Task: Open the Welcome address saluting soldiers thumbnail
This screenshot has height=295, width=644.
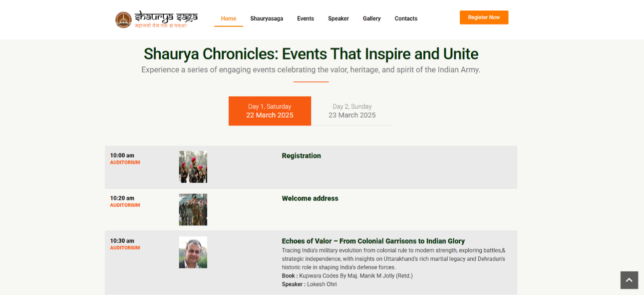Action: 193,209
